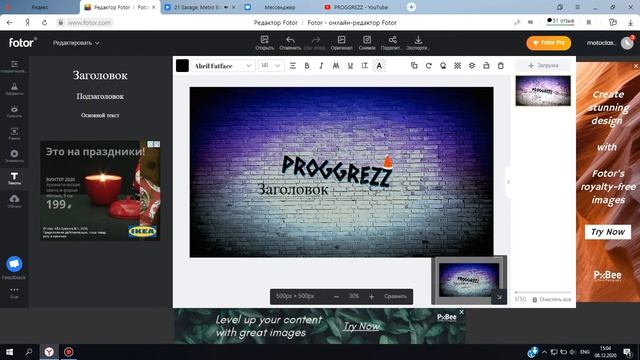Screen dimensions: 640x360
Task: Open the user account avatar
Action: pos(627,43)
